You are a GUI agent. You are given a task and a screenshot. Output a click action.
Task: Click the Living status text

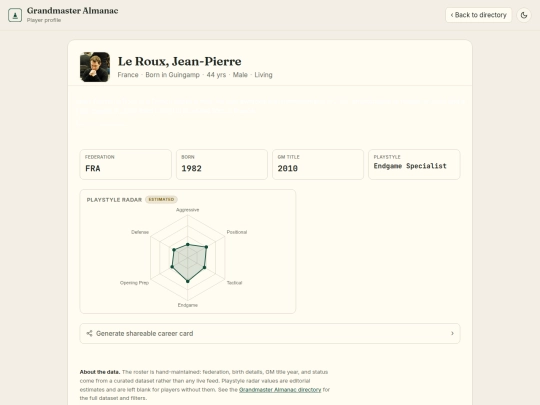tap(263, 75)
